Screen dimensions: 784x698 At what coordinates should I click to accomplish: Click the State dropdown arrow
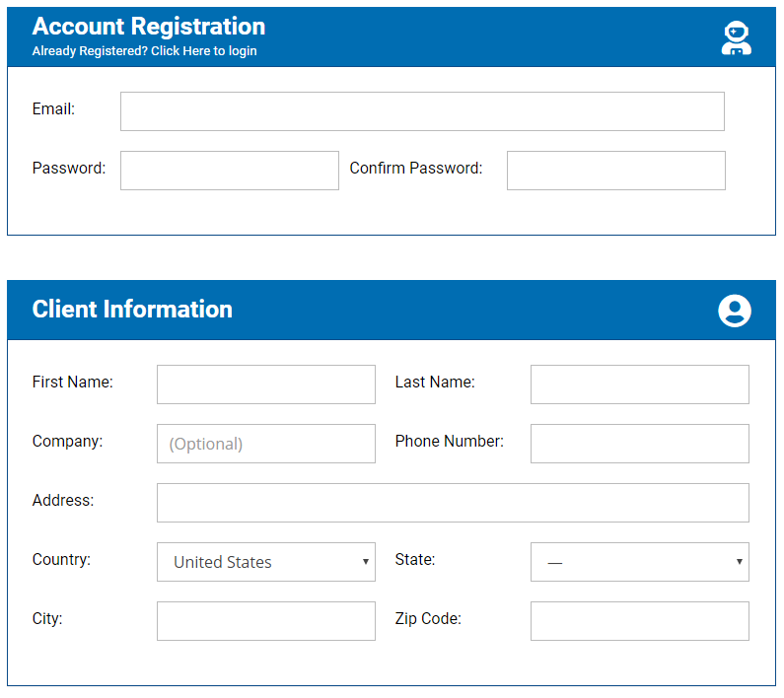[x=739, y=562]
